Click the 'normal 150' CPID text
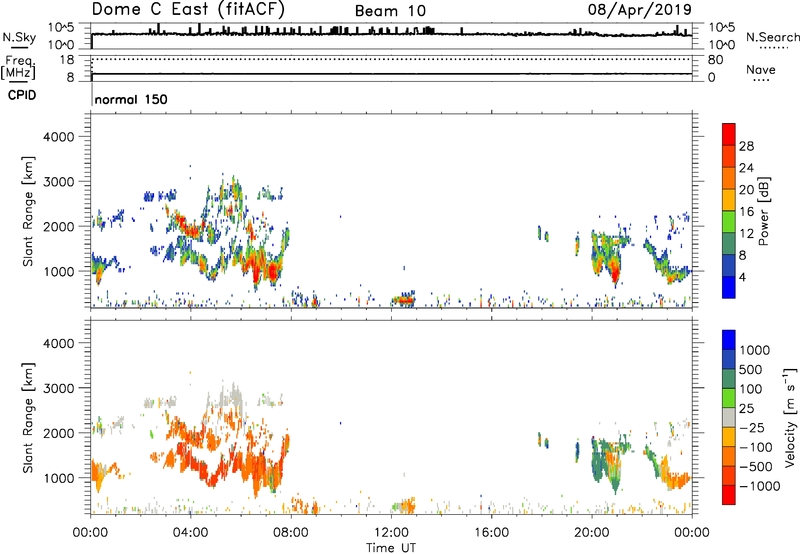The height and width of the screenshot is (554, 800). coord(131,99)
